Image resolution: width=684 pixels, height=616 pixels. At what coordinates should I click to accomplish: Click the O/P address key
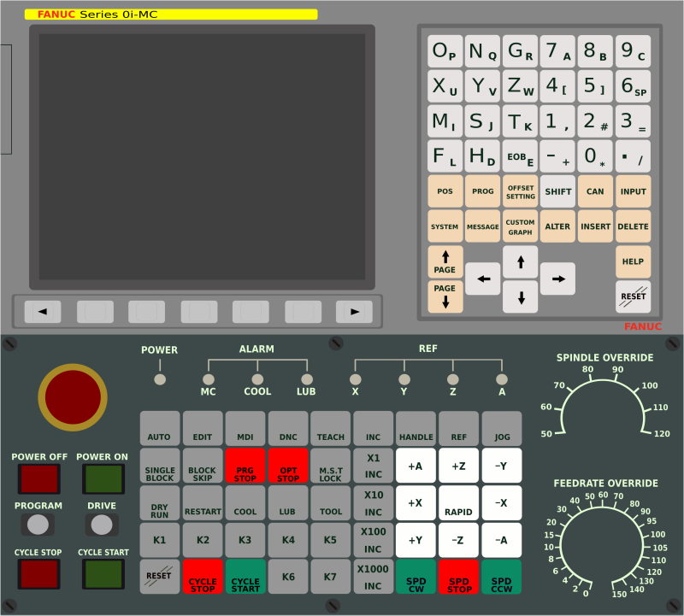445,51
